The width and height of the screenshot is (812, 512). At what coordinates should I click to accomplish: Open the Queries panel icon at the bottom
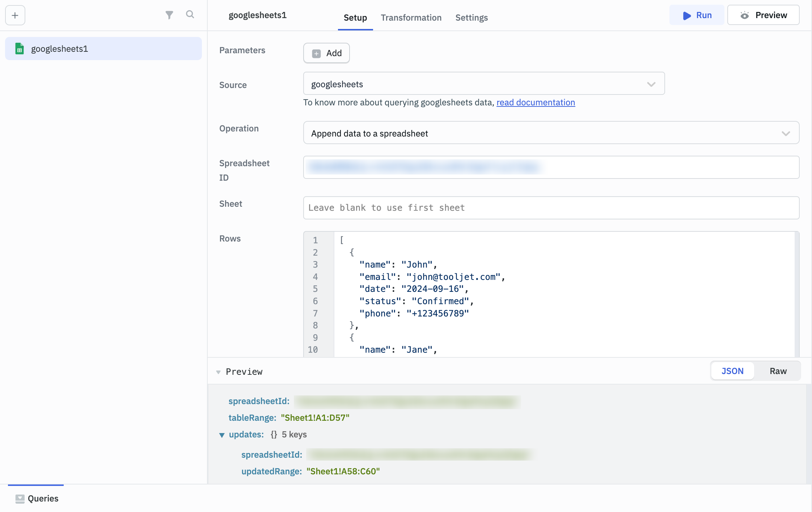click(x=21, y=498)
